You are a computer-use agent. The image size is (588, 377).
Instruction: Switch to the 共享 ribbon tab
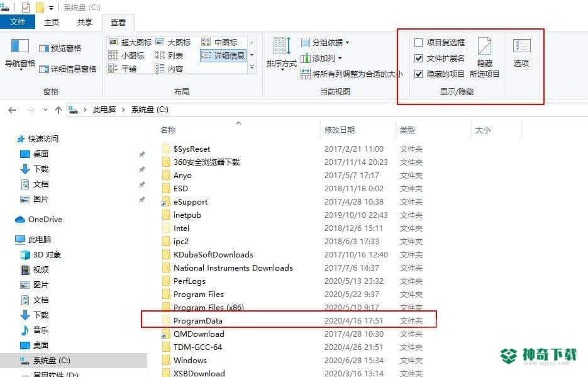[x=85, y=22]
